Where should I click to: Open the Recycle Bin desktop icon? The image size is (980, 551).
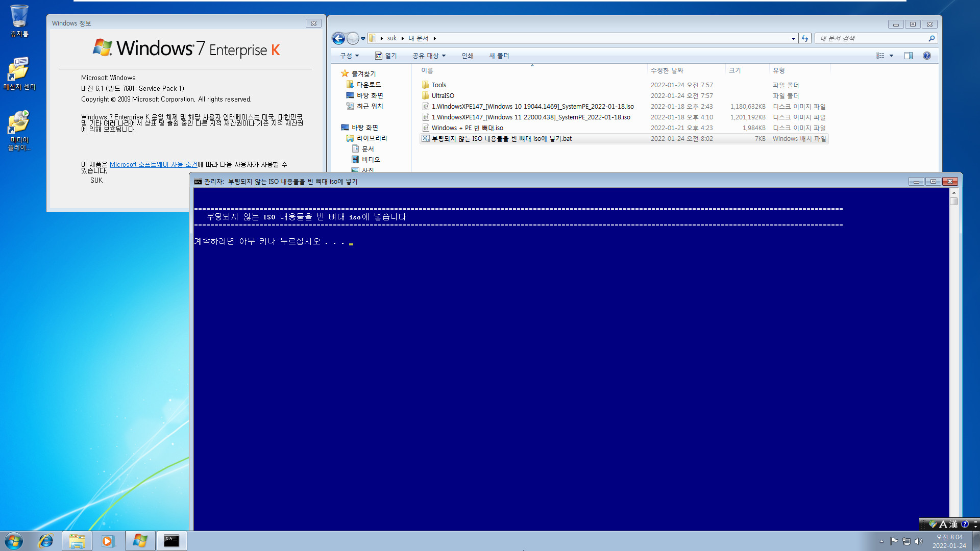19,20
